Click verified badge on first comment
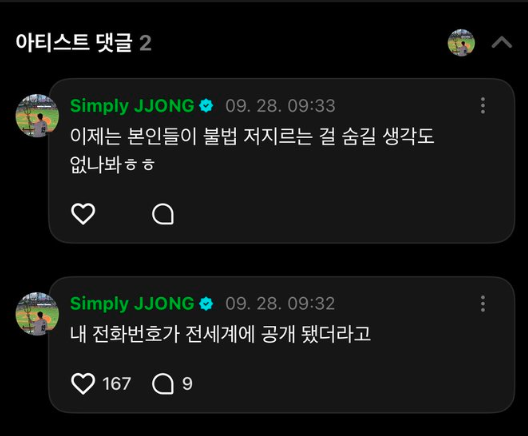Viewport: 528px width, 436px height. click(x=206, y=106)
